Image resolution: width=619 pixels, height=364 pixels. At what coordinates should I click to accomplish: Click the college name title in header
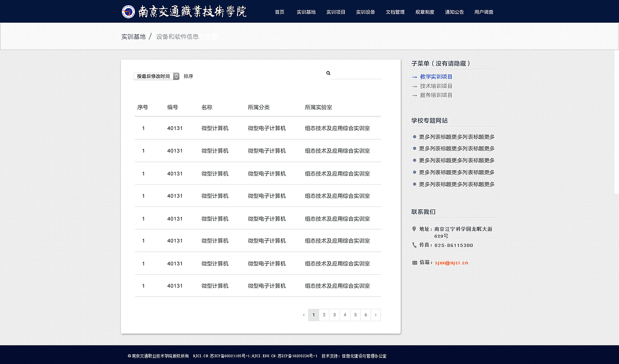click(192, 12)
